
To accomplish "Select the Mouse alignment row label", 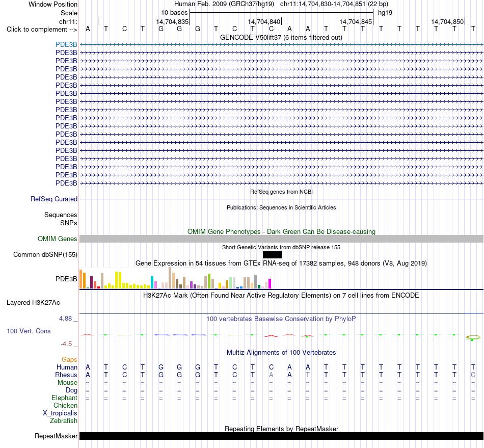I will pyautogui.click(x=67, y=383).
